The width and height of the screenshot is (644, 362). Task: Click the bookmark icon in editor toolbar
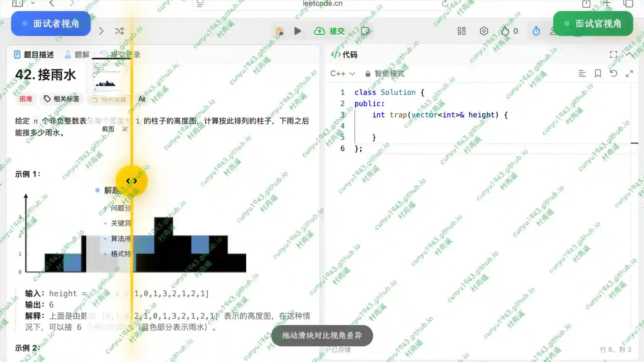pos(598,73)
